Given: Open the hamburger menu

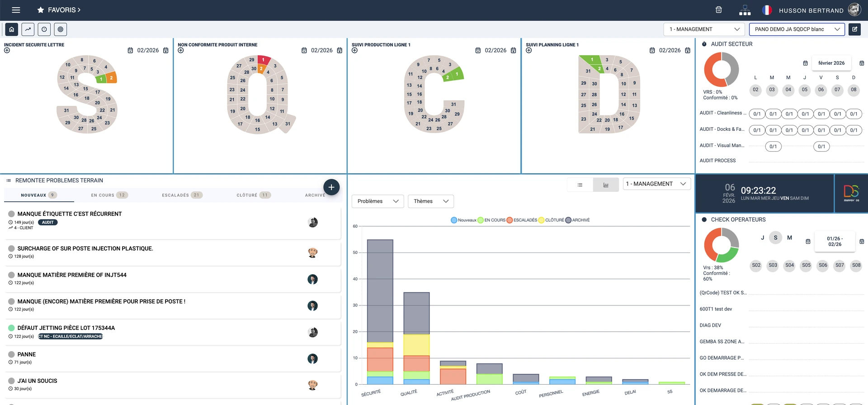Looking at the screenshot, I should (16, 10).
